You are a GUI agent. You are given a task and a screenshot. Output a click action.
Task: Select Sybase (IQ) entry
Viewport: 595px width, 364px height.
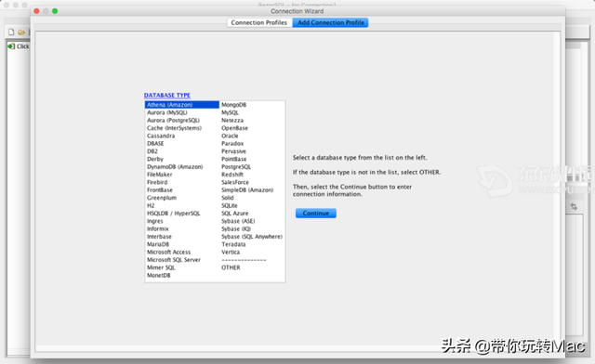tap(236, 229)
